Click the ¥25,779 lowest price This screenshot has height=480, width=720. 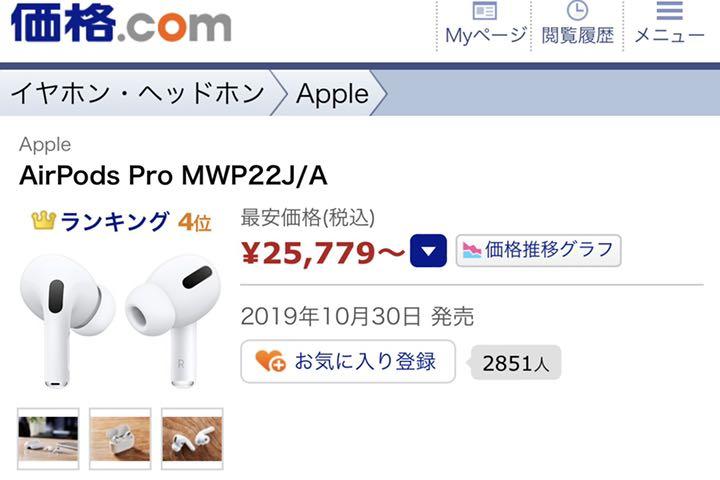pos(323,253)
